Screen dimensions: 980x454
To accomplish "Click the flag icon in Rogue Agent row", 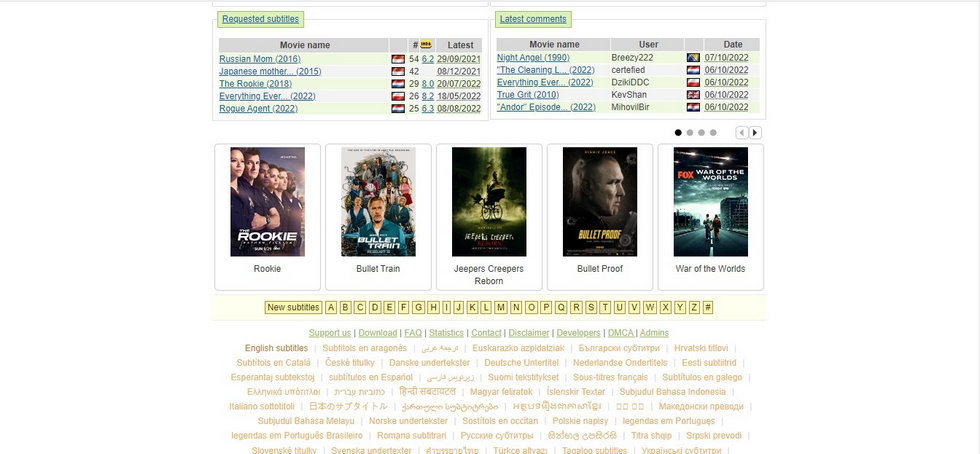I will coord(398,108).
